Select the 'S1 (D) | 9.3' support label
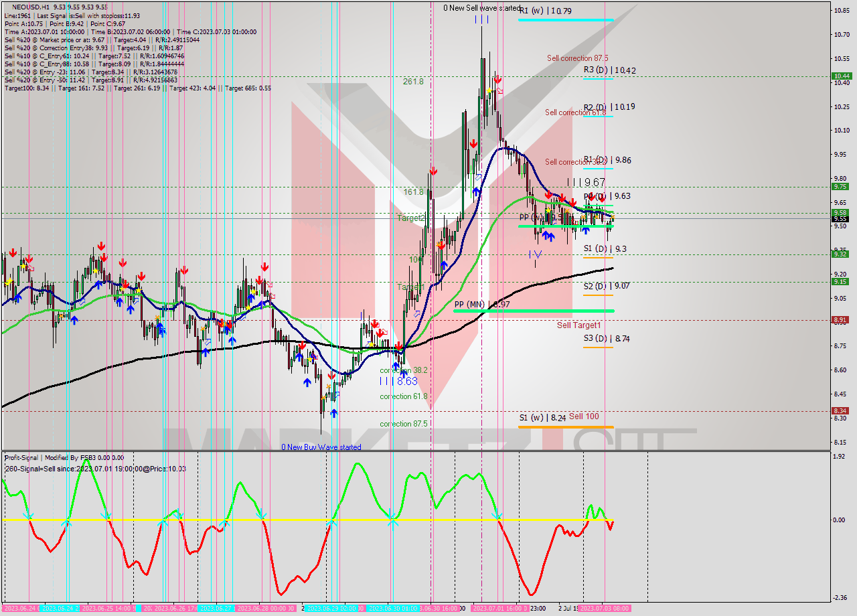The height and width of the screenshot is (616, 857). tap(605, 248)
